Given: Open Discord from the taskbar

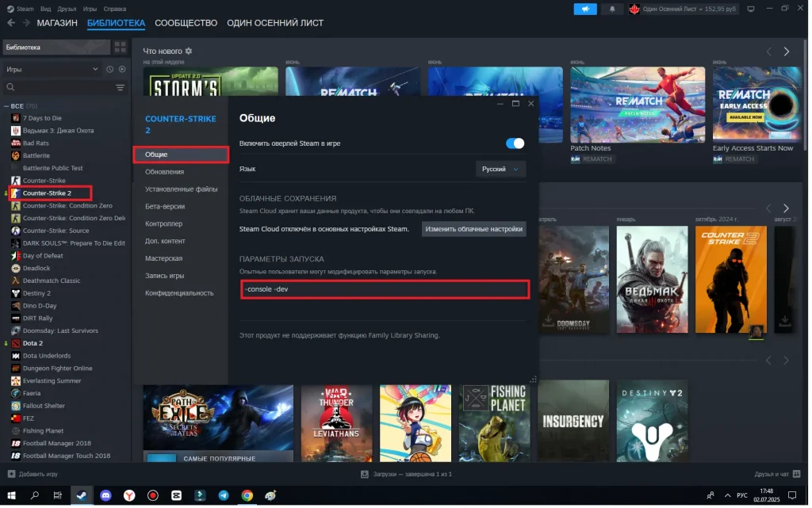Looking at the screenshot, I should (105, 495).
